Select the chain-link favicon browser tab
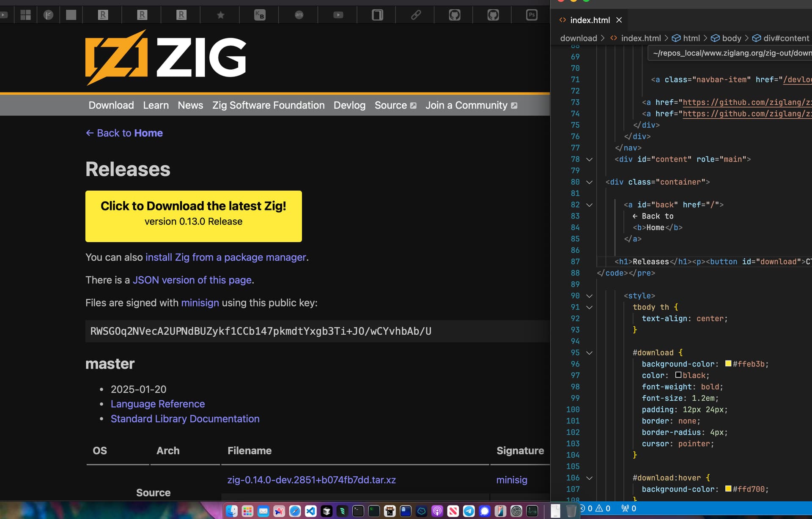This screenshot has height=519, width=812. [416, 15]
